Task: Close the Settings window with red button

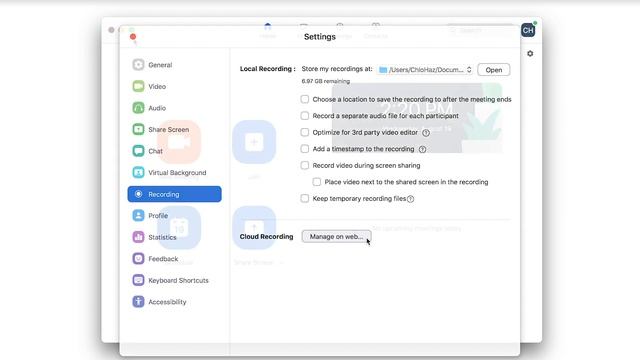Action: pyautogui.click(x=133, y=37)
